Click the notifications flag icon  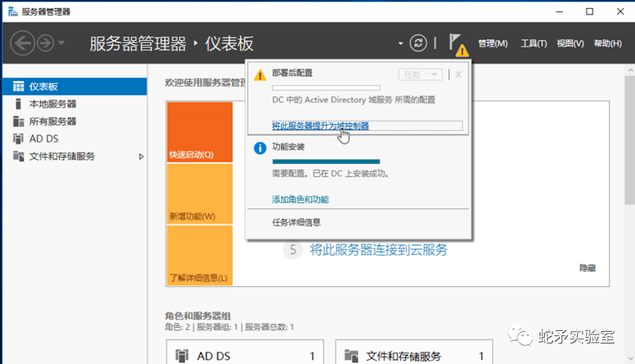click(457, 43)
